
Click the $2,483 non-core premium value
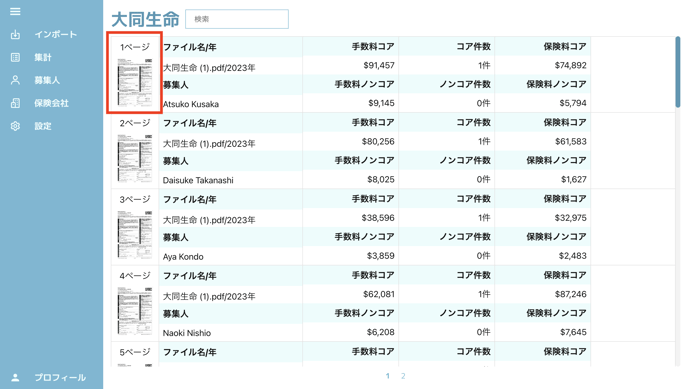tap(573, 256)
